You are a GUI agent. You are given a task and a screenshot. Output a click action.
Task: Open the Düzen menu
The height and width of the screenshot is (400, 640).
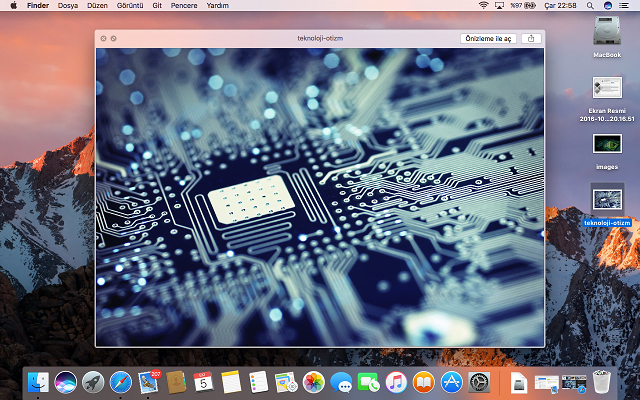coord(98,5)
